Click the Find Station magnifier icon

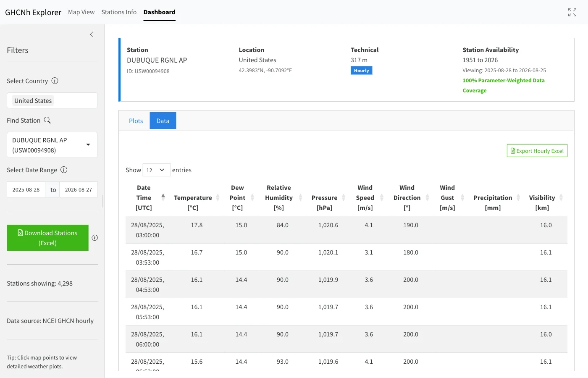click(x=47, y=120)
